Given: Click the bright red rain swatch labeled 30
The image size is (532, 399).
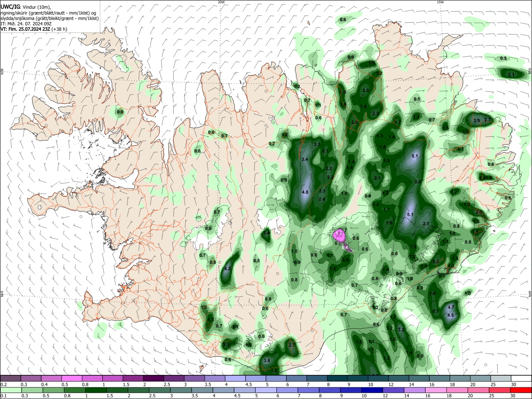Looking at the screenshot, I should point(521,390).
